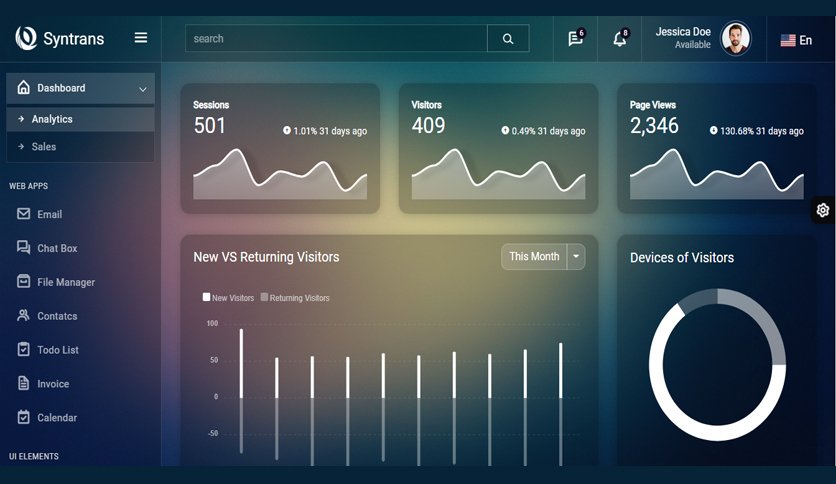This screenshot has width=836, height=484.
Task: Click the Visitors sparkline chart
Action: click(x=499, y=174)
